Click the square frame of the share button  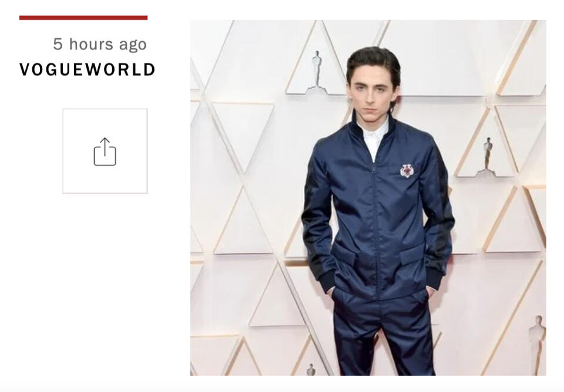(105, 151)
